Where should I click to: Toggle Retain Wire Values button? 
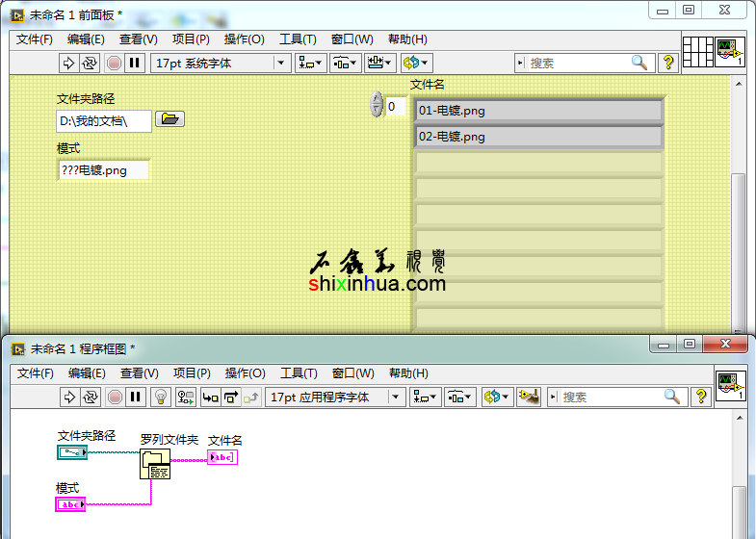[186, 397]
